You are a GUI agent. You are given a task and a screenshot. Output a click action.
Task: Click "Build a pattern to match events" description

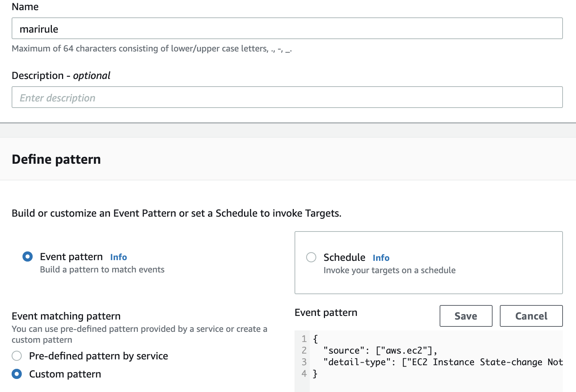pyautogui.click(x=102, y=270)
